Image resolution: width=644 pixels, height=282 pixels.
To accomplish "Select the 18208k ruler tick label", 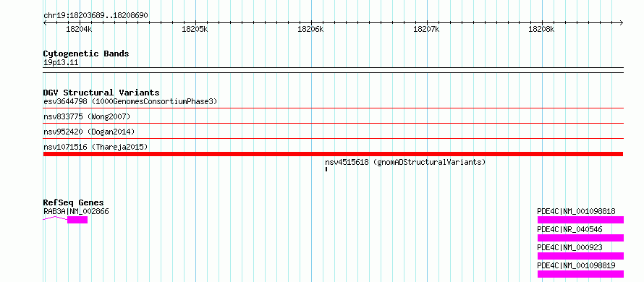I will [x=541, y=29].
